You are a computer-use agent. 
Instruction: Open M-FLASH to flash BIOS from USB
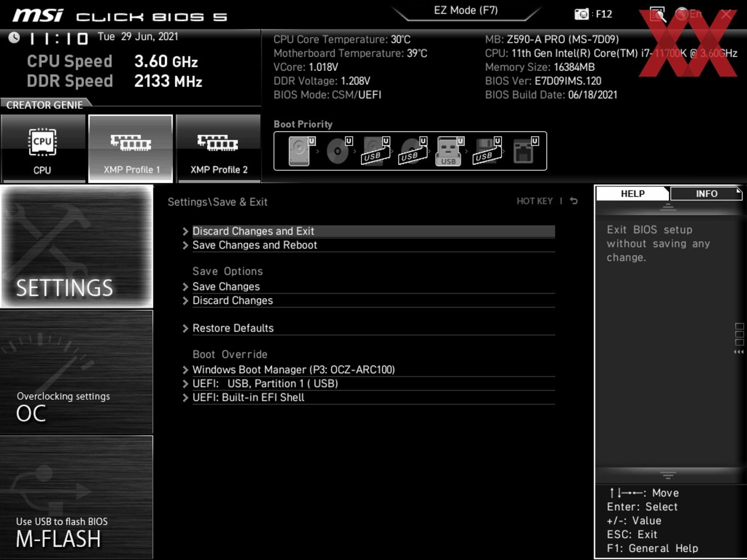click(x=77, y=497)
